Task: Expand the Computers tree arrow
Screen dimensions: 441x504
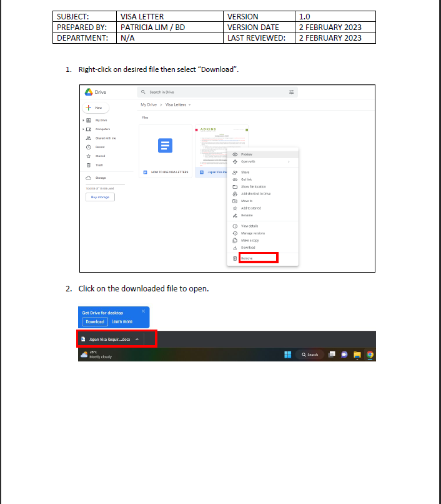Action: pos(83,129)
